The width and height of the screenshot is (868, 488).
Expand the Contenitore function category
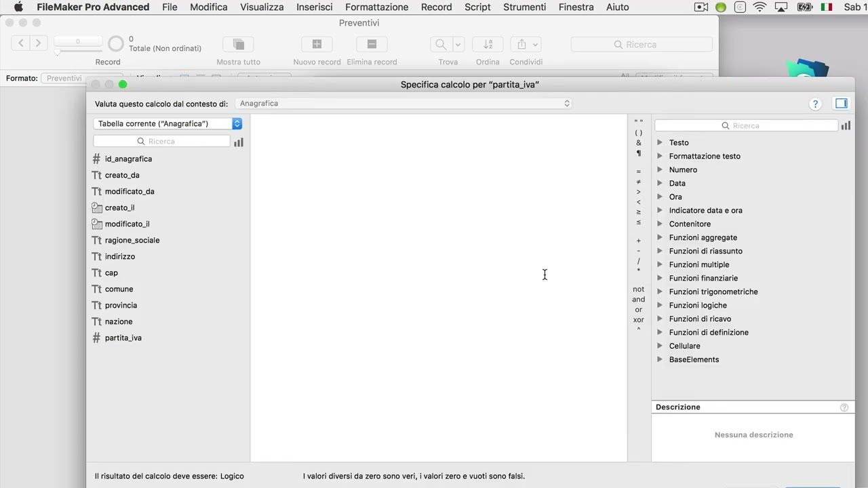coord(660,224)
